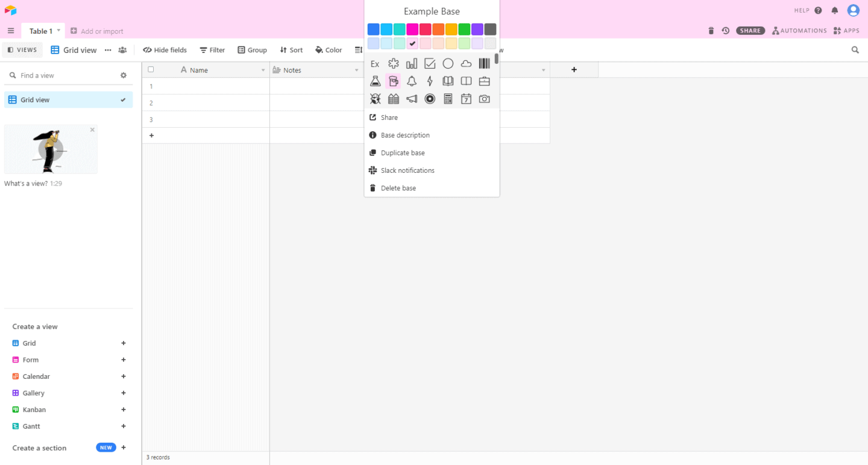The width and height of the screenshot is (868, 465).
Task: Click the Find a view search field
Action: [66, 75]
